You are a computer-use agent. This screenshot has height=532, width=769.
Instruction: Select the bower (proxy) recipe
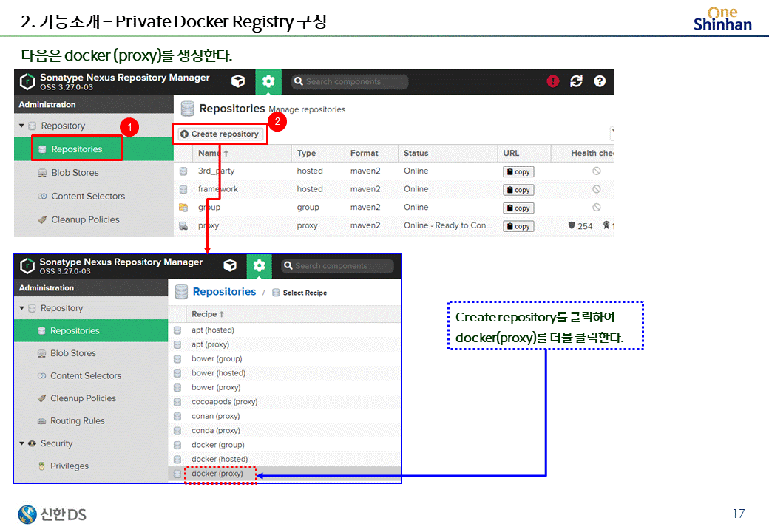[285, 387]
